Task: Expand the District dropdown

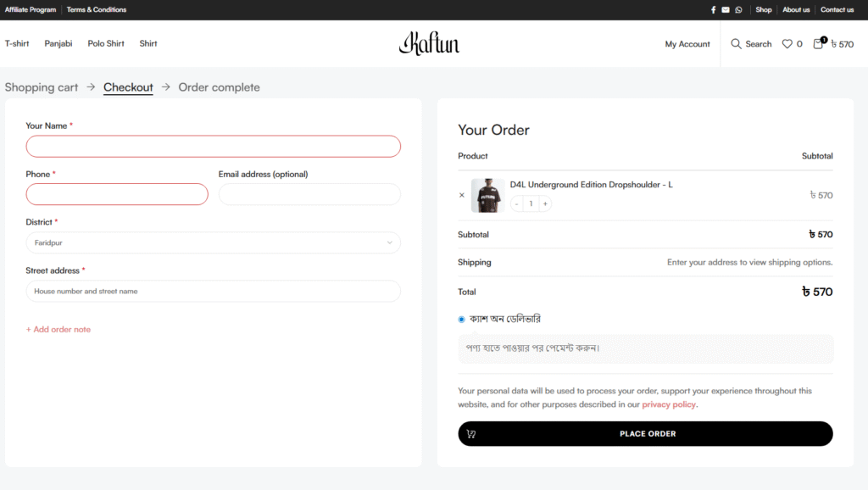Action: point(213,243)
